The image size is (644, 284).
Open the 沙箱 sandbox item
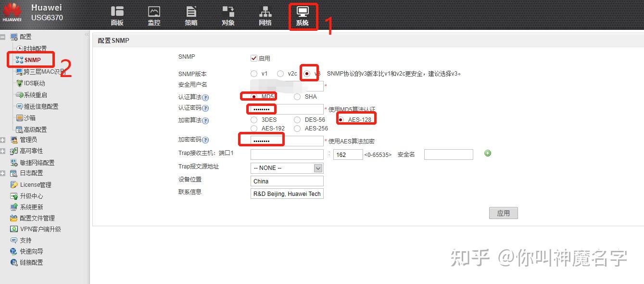(30, 118)
